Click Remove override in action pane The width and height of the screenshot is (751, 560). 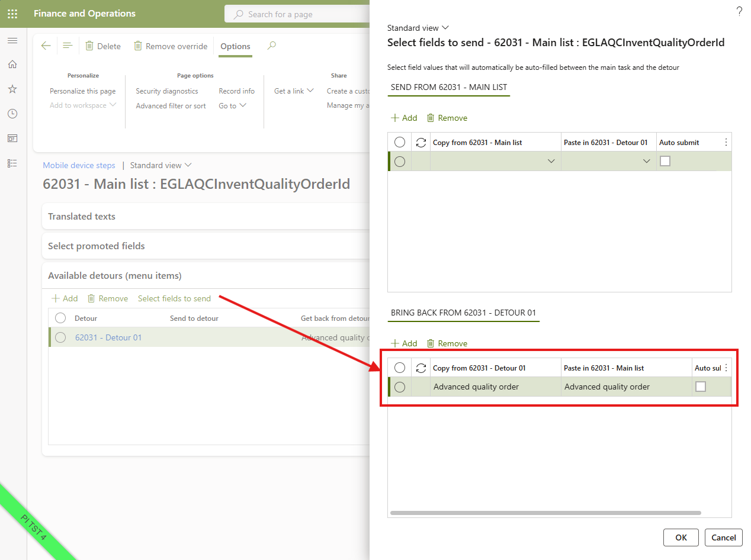[170, 46]
